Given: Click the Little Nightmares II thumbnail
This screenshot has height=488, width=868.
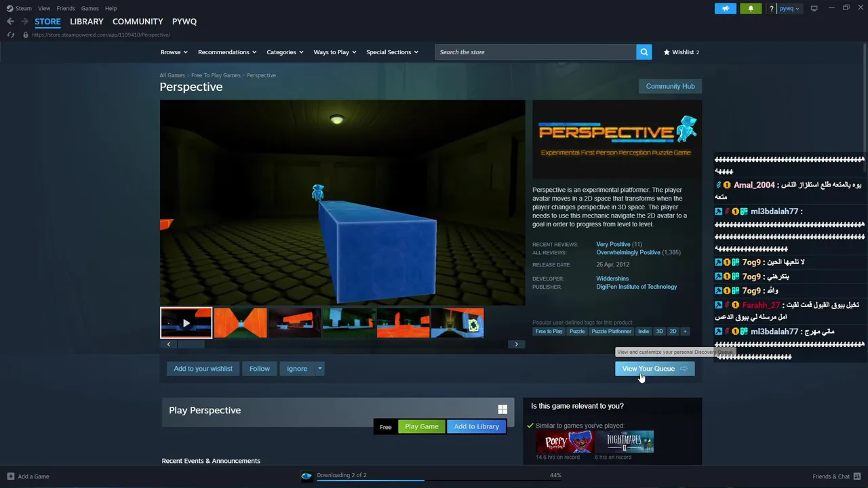Looking at the screenshot, I should 625,442.
